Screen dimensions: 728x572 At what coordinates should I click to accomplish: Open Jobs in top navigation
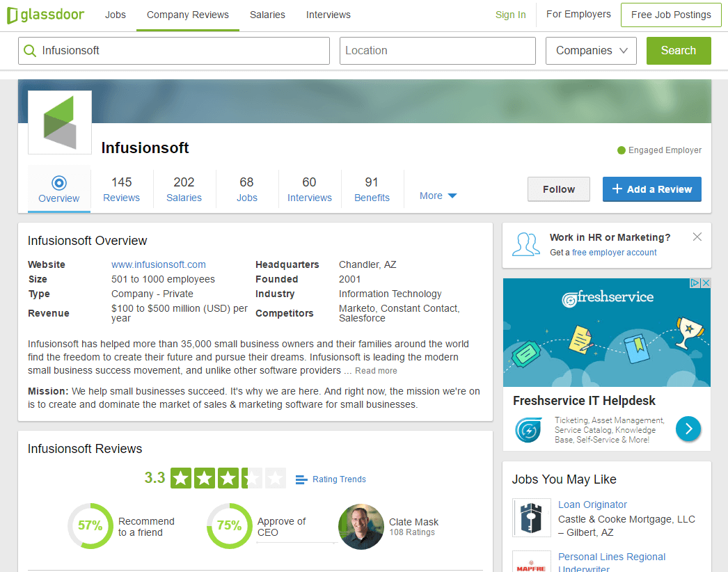[115, 15]
